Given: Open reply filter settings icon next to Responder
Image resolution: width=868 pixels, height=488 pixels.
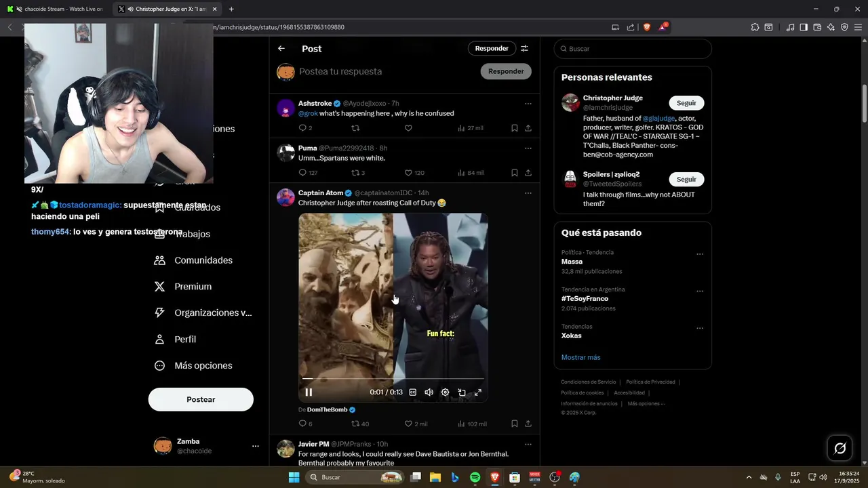Looking at the screenshot, I should click(x=524, y=49).
